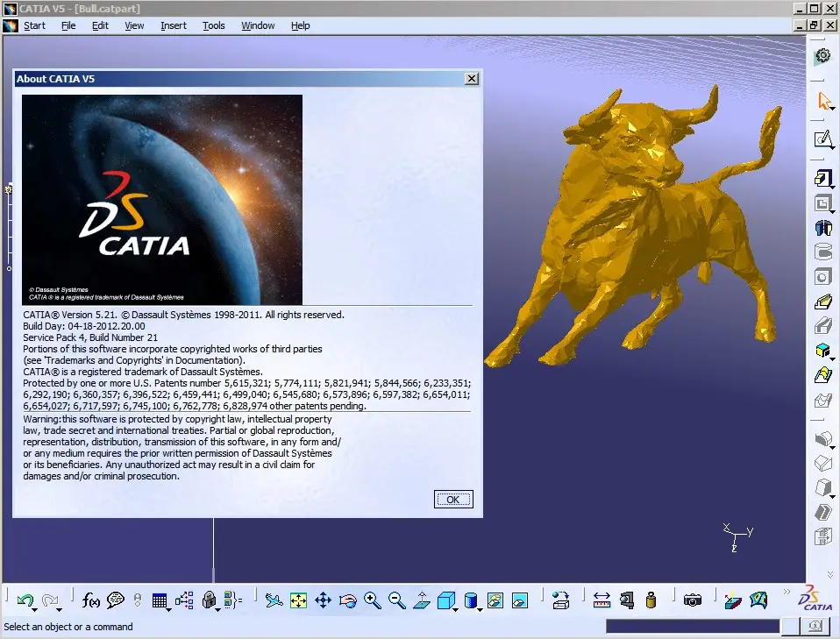Expand the padlock tool dropdown arrow
The height and width of the screenshot is (639, 840).
pyautogui.click(x=217, y=610)
